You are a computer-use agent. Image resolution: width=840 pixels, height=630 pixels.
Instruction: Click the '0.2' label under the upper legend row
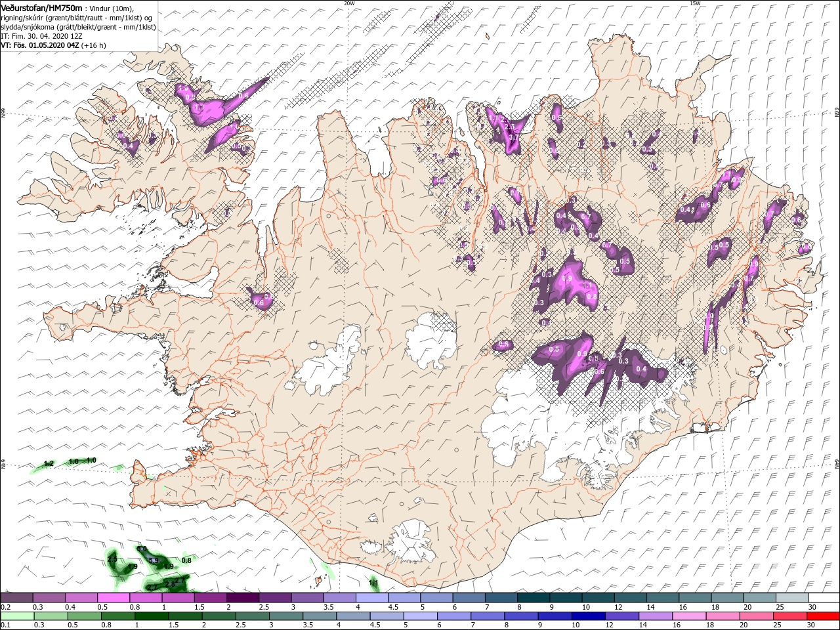[5, 607]
